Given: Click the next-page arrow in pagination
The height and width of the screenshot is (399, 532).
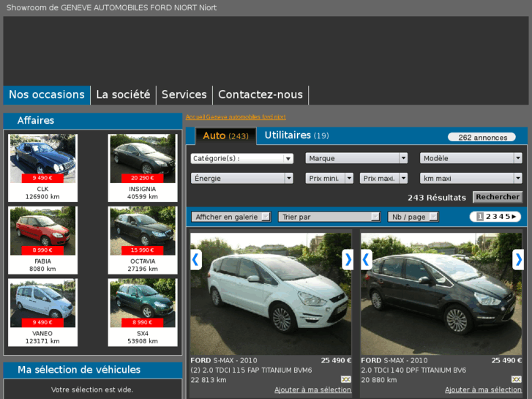Looking at the screenshot, I should pyautogui.click(x=514, y=217).
